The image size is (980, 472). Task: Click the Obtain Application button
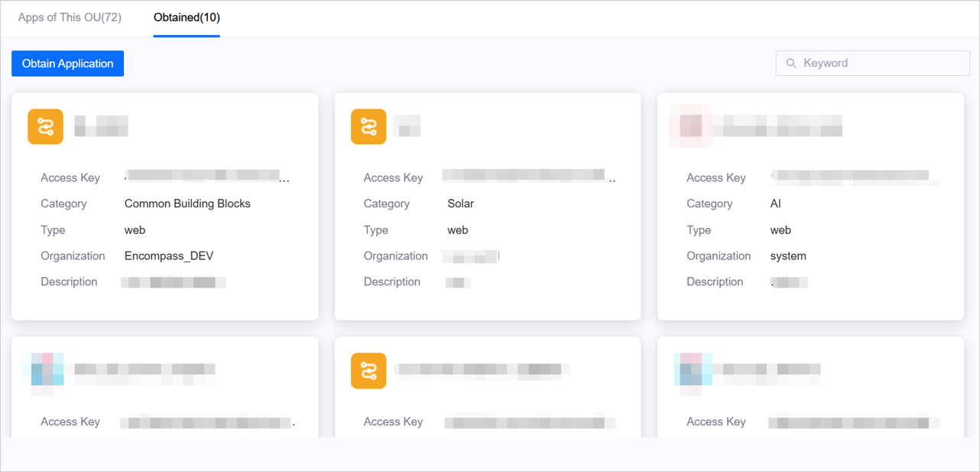tap(67, 63)
